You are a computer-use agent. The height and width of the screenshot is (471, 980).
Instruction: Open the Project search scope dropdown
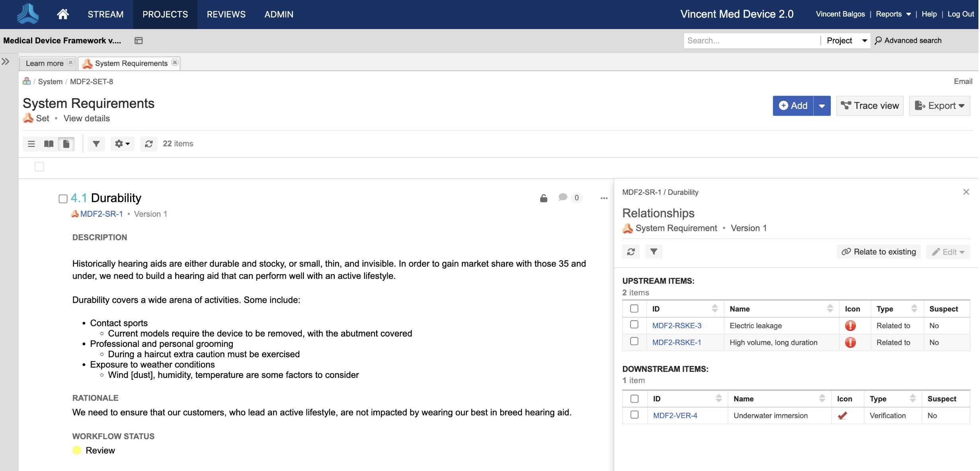coord(846,41)
